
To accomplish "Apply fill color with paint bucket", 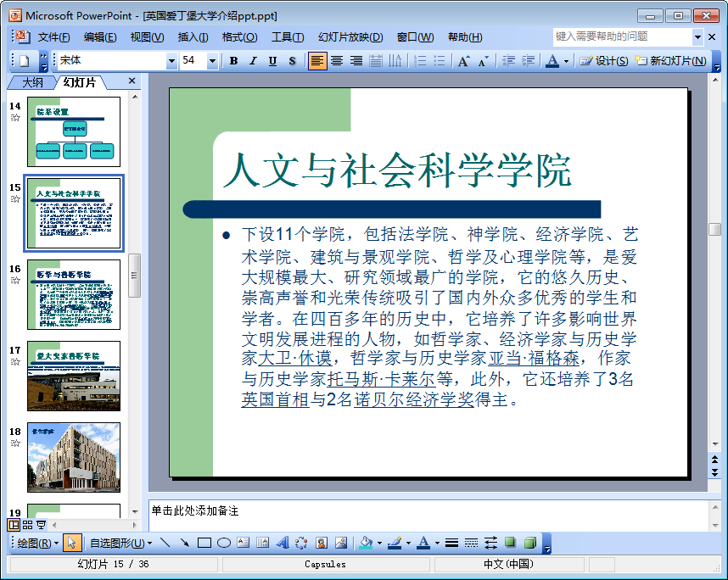I will click(367, 543).
